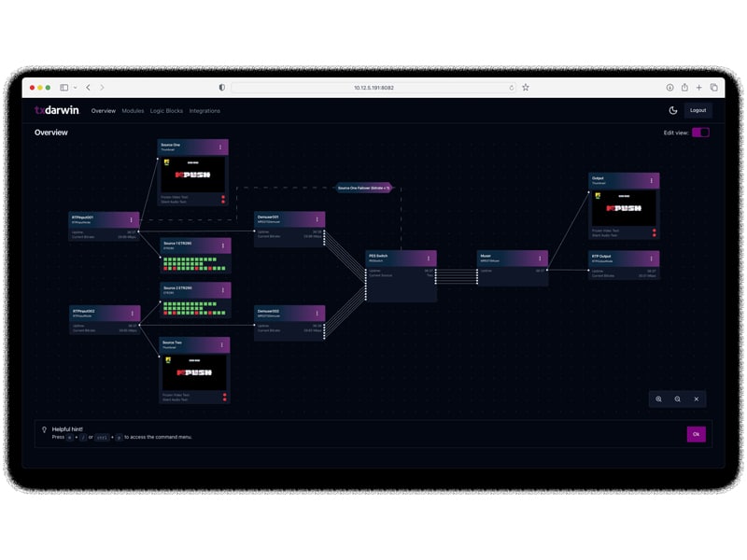
Task: Open the Demuxer001 options dropdown
Action: 317,219
